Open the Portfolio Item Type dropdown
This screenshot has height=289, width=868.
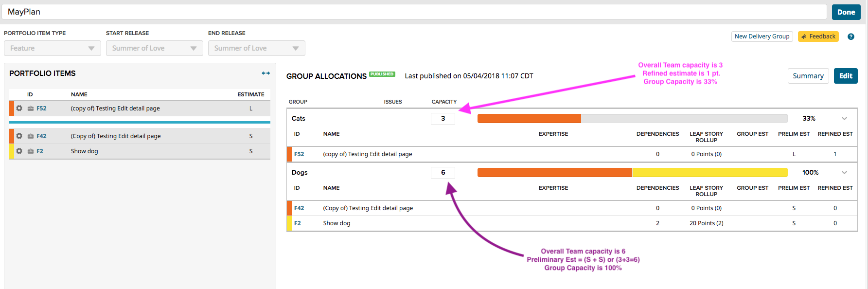click(x=53, y=48)
